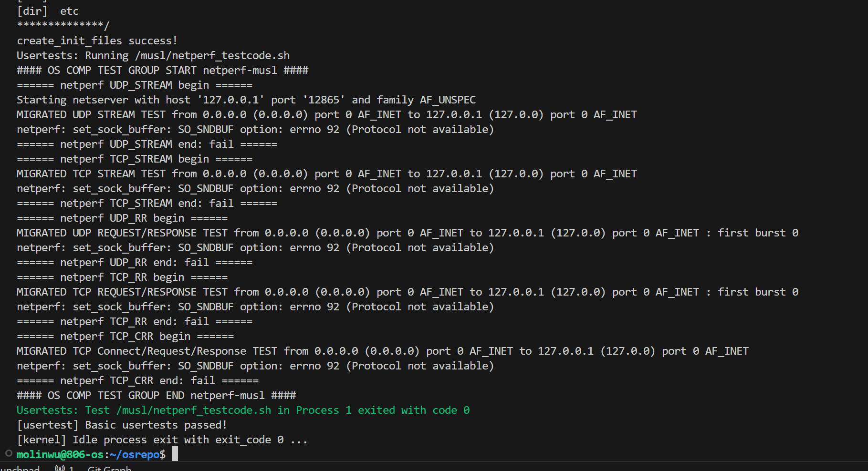Click the "TEST GROUP START netperf-musl" line
The height and width of the screenshot is (471, 868).
(162, 71)
